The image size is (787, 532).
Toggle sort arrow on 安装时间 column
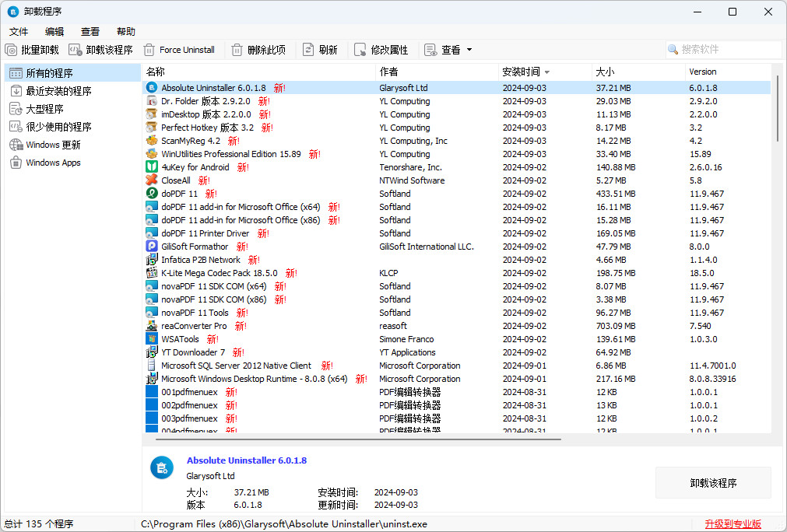547,72
